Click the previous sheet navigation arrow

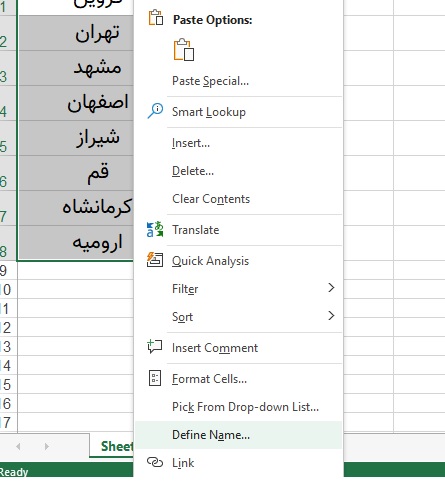pos(18,446)
